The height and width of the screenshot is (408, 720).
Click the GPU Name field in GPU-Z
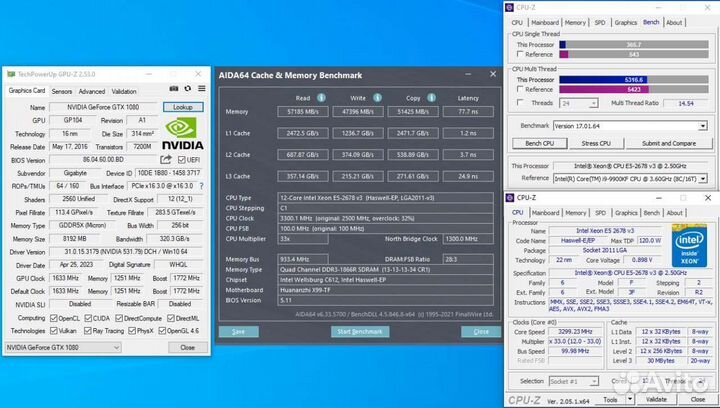click(x=104, y=107)
